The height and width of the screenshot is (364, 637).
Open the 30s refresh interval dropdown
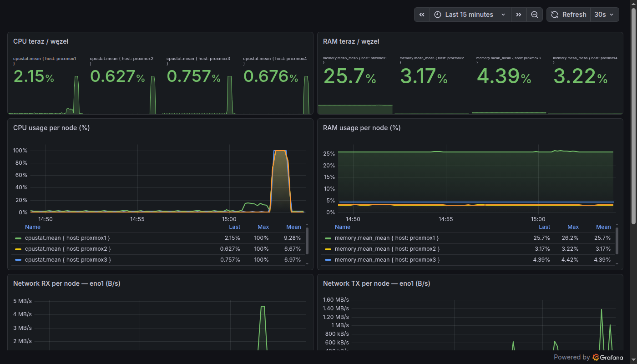605,15
